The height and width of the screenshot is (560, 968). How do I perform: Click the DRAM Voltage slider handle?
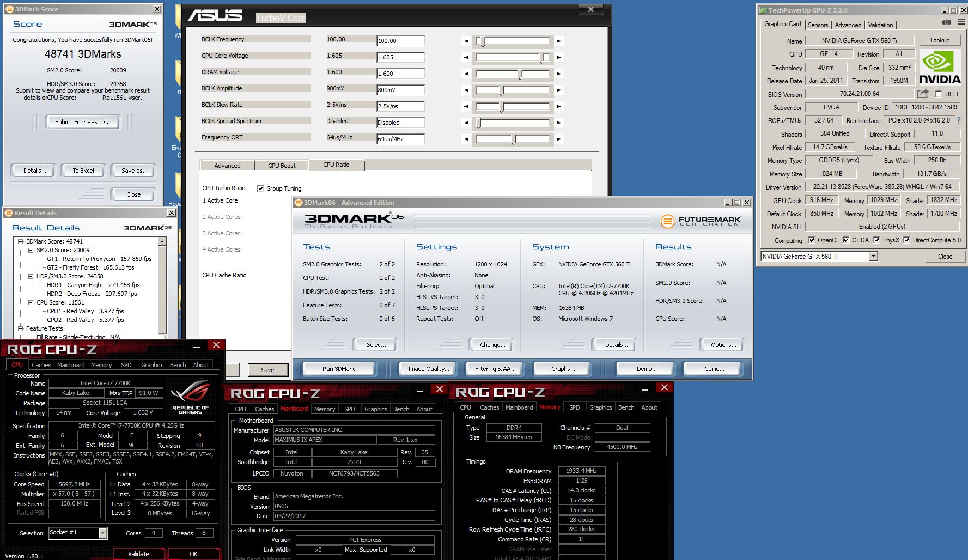click(520, 74)
